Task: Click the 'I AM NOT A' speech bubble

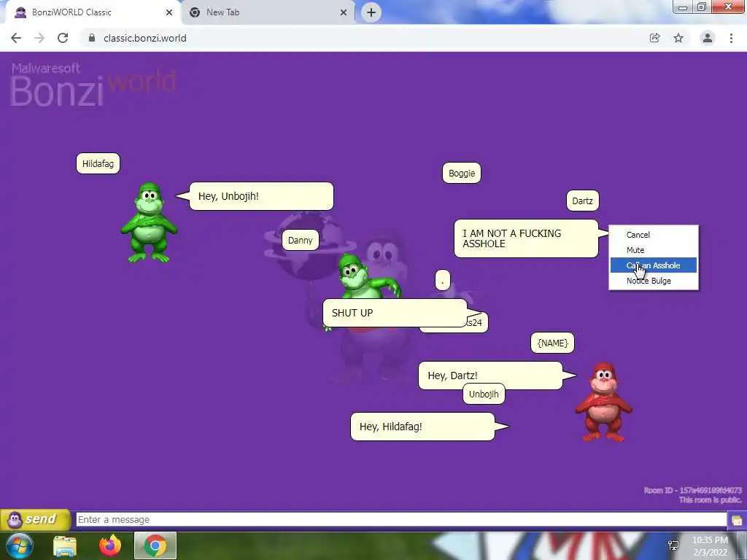Action: 526,238
